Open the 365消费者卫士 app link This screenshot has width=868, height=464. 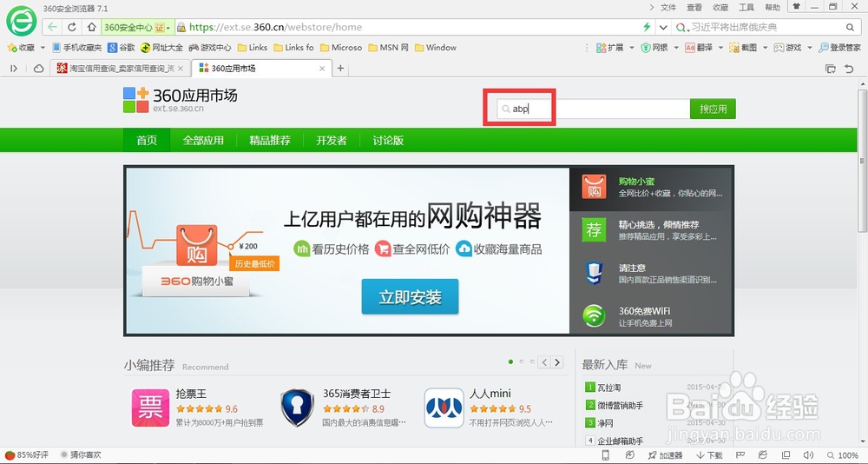tap(357, 394)
